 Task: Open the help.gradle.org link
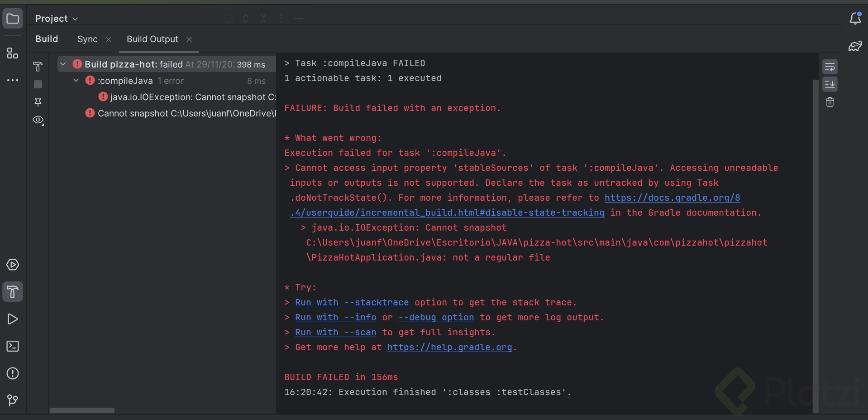[x=449, y=348]
